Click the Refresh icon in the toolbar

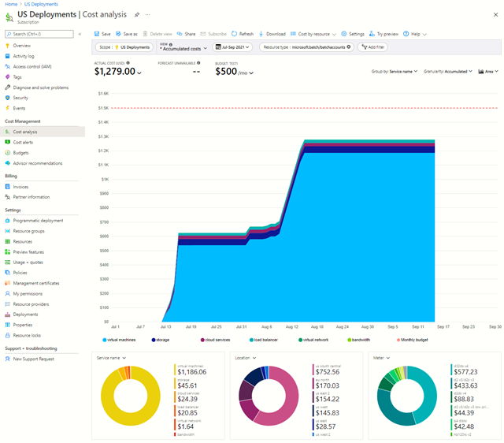[235, 34]
